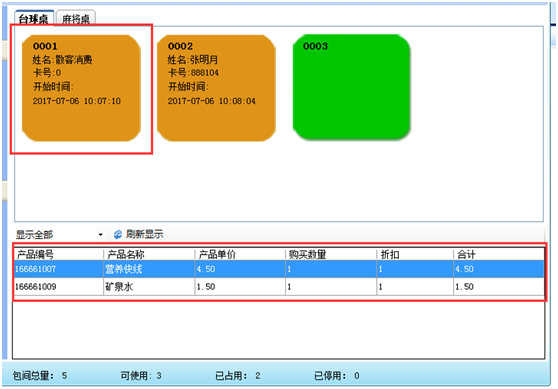
Task: Click the 合计 column header
Action: (x=499, y=254)
